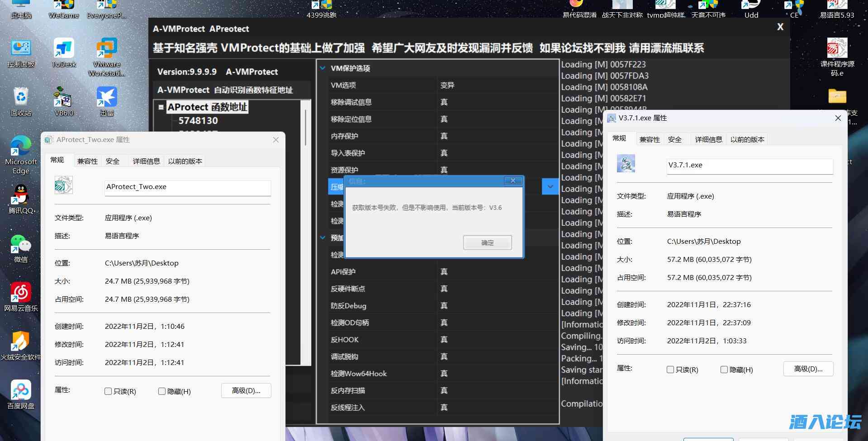This screenshot has height=441, width=868.
Task: Launch 易语言5.93 from the desktop
Action: click(837, 5)
